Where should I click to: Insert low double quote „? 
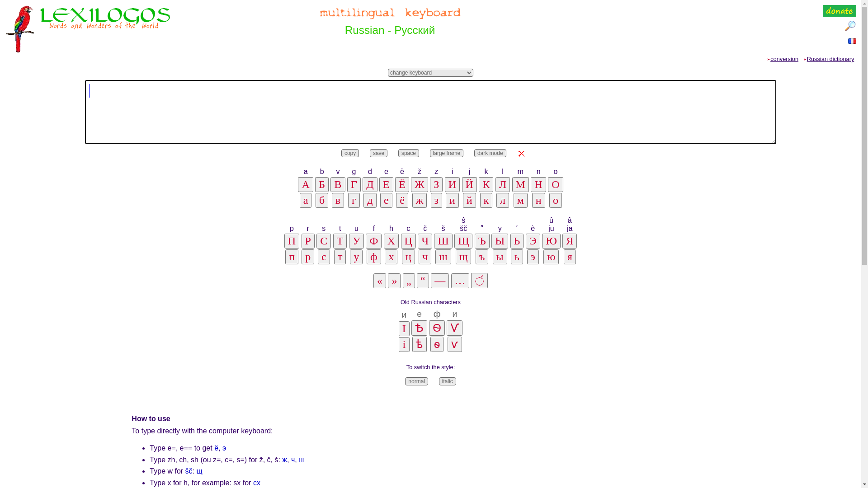click(x=409, y=281)
